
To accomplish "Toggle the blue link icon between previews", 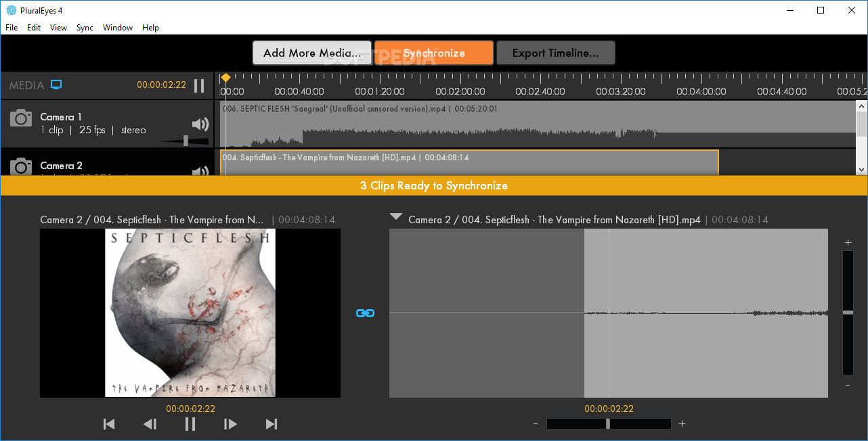I will [365, 313].
